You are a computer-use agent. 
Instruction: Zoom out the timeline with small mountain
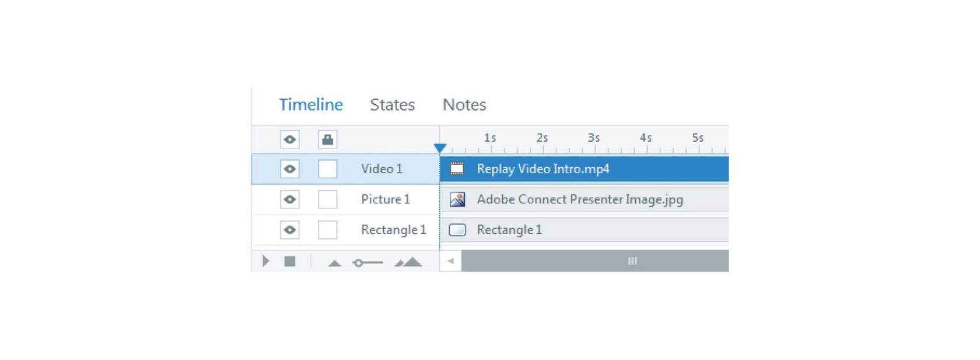pyautogui.click(x=334, y=263)
